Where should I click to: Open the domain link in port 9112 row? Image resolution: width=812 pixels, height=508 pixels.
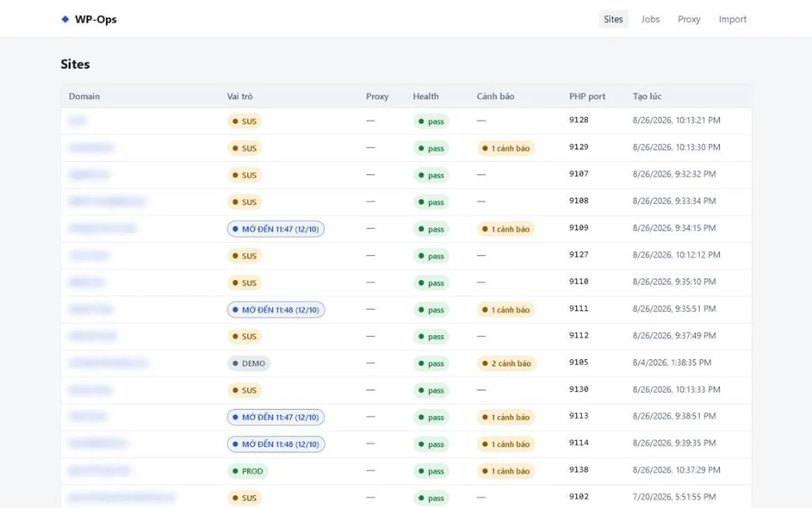click(x=92, y=336)
